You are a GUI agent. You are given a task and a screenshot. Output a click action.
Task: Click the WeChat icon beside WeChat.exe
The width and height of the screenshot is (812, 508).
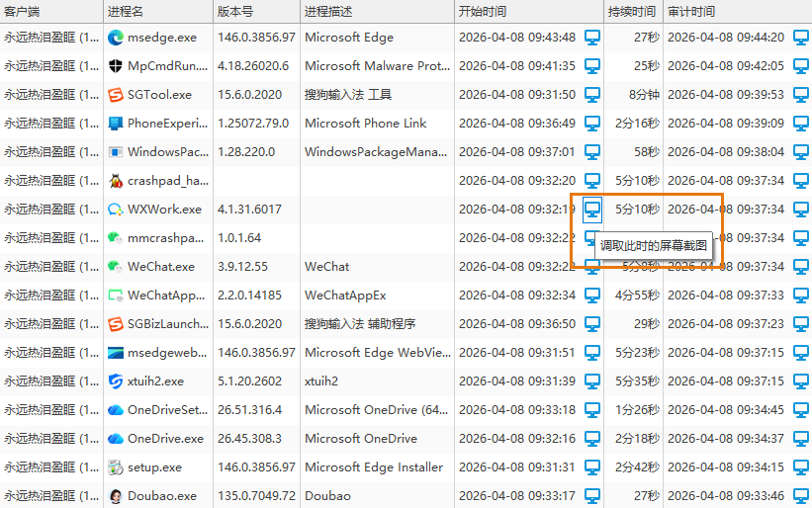point(116,267)
